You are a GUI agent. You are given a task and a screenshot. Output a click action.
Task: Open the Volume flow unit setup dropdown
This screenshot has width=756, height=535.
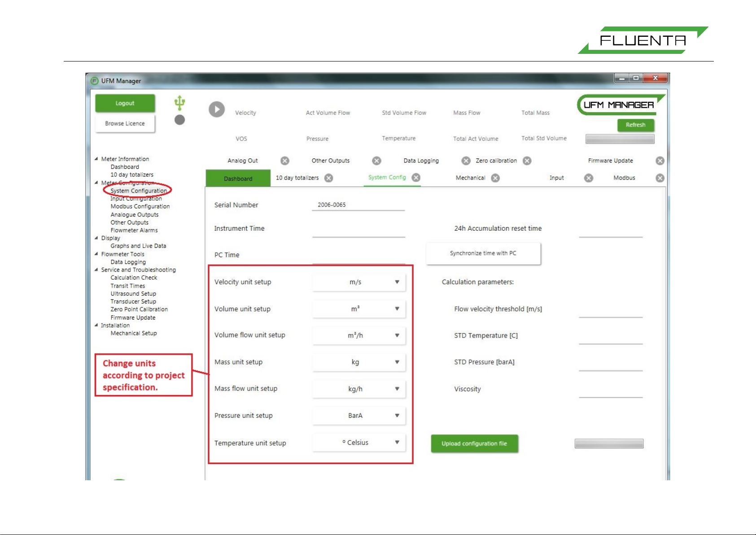359,336
